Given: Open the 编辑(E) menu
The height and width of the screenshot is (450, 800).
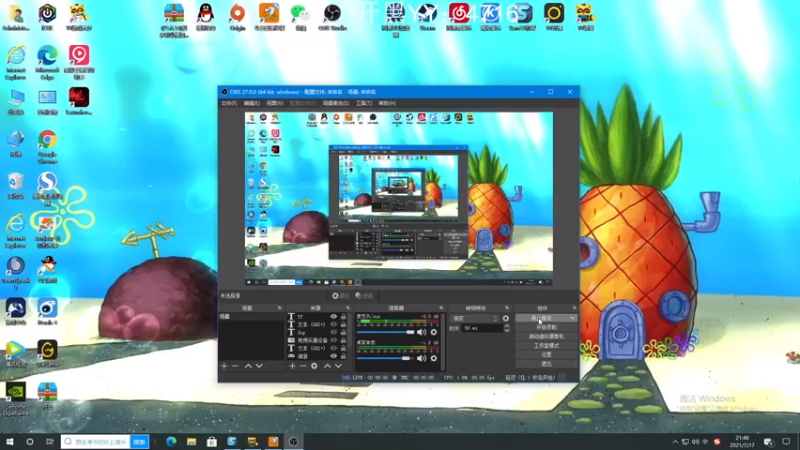Looking at the screenshot, I should pos(252,103).
